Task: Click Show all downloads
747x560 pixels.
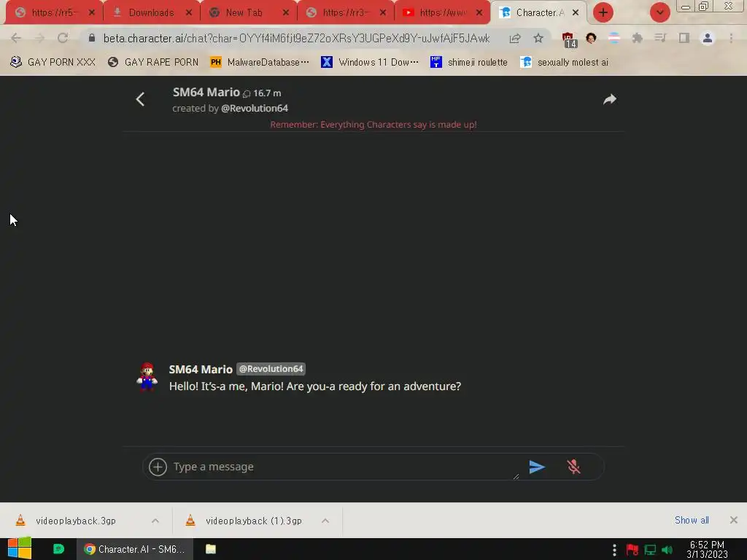Action: click(692, 520)
